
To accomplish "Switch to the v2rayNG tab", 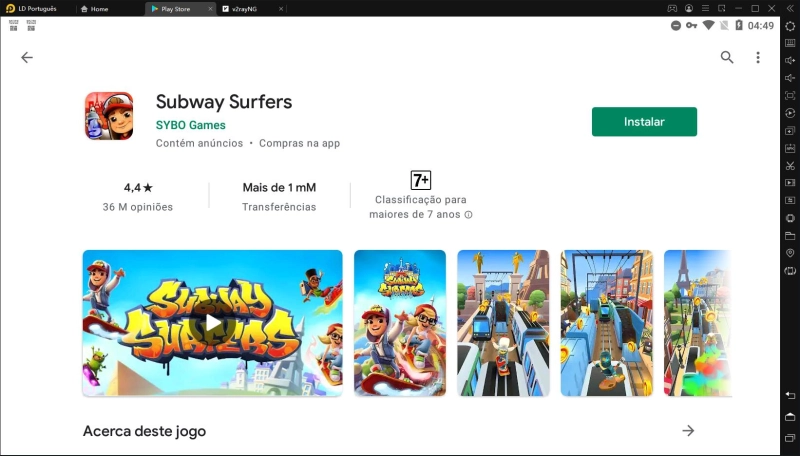I will (243, 9).
